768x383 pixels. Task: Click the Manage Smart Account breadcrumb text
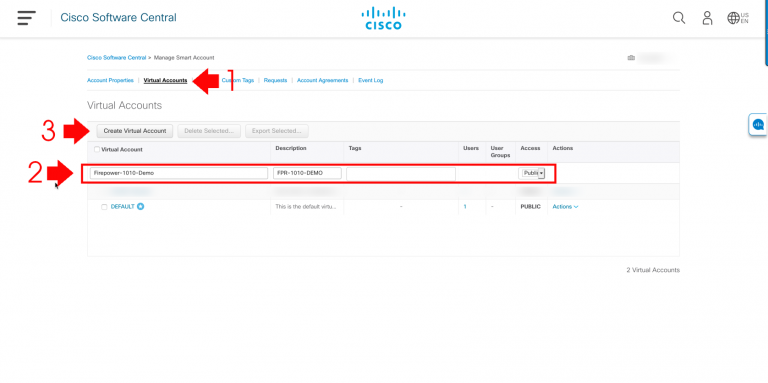[x=184, y=58]
